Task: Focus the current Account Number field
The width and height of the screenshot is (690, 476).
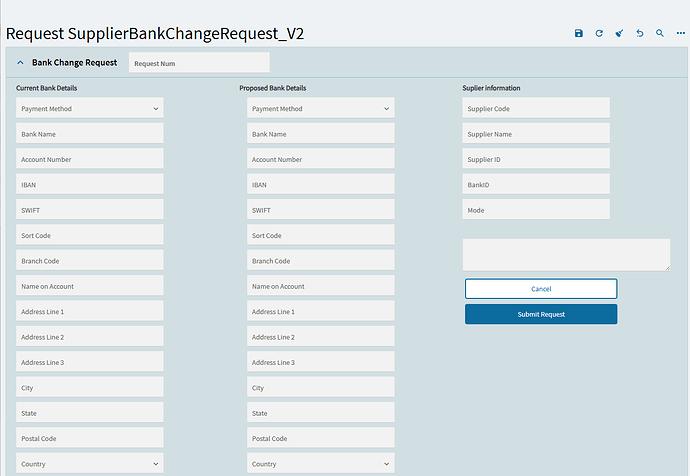Action: point(90,159)
